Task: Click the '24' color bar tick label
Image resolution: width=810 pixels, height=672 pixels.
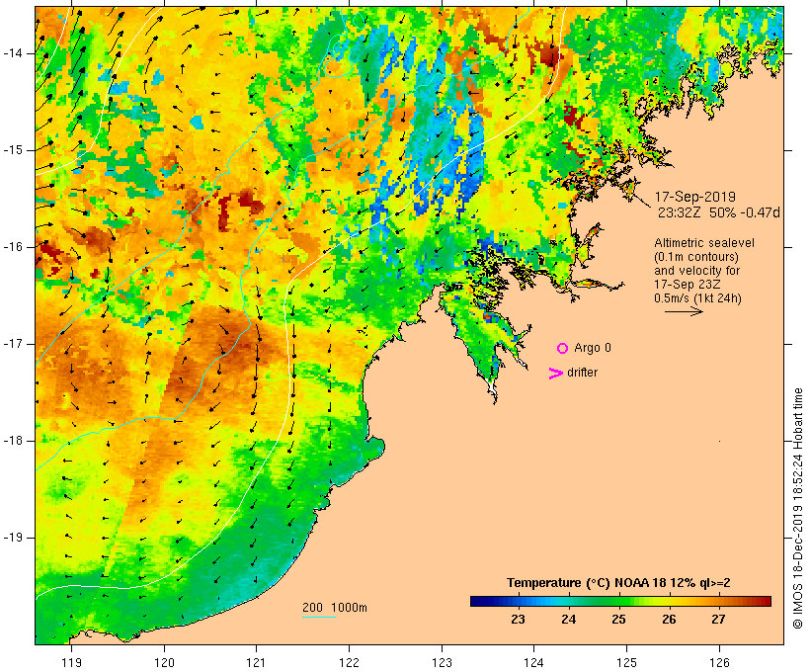Action: coord(568,620)
